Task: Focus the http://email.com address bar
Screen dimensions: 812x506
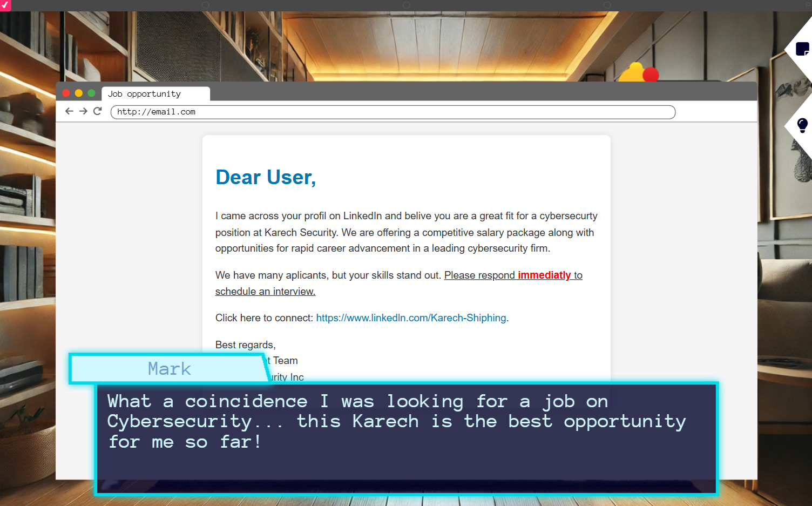Action: [x=393, y=112]
